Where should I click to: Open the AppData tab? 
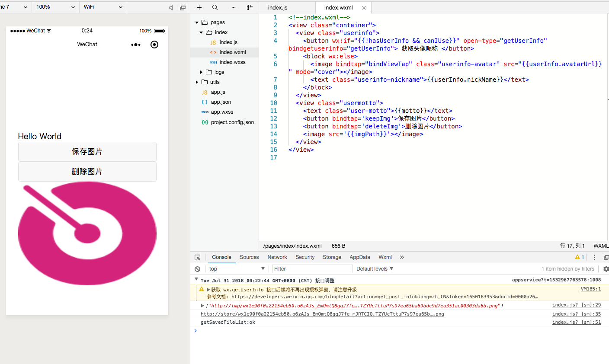pyautogui.click(x=360, y=257)
